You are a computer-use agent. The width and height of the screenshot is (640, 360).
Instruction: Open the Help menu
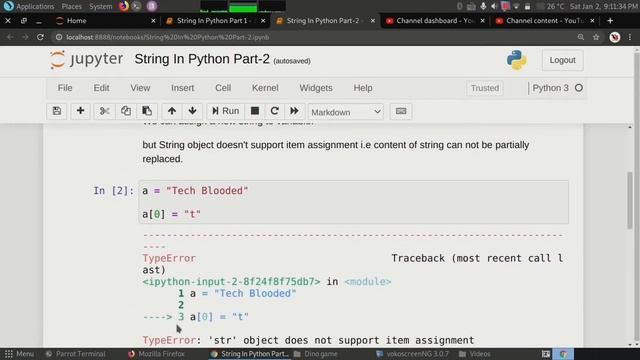[x=363, y=88]
